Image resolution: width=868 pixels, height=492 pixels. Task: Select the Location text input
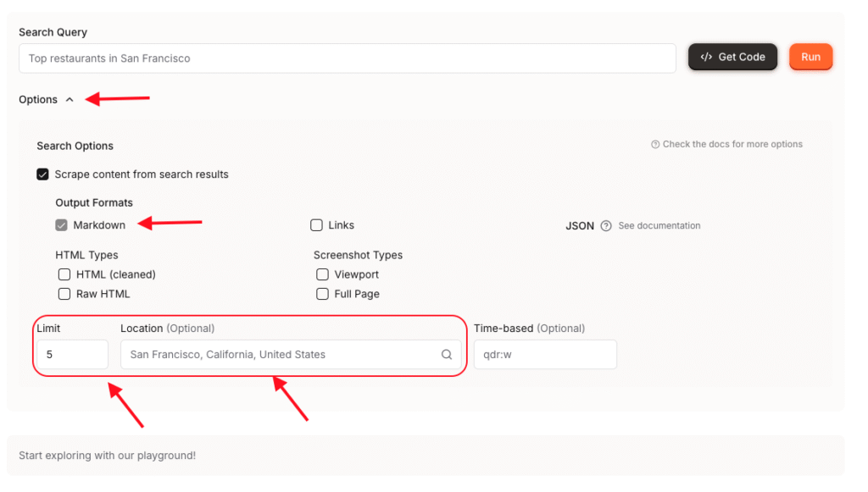(280, 355)
